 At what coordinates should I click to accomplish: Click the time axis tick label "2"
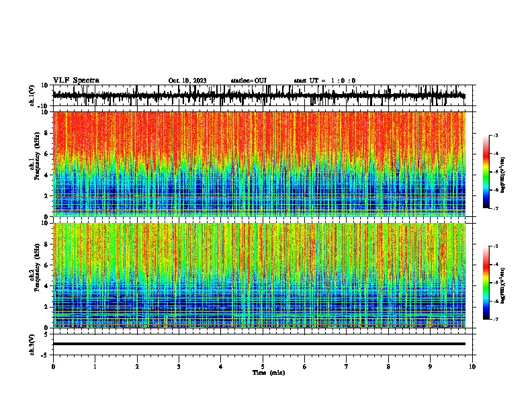pyautogui.click(x=137, y=367)
